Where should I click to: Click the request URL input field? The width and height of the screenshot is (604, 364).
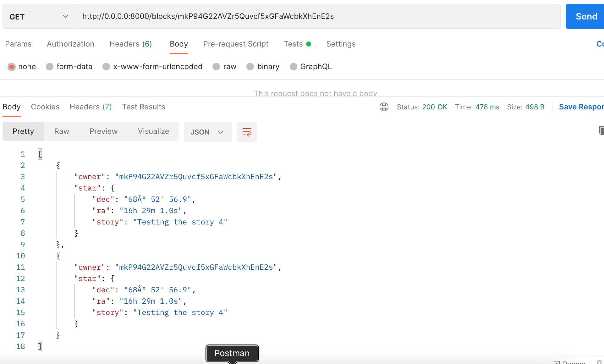318,16
